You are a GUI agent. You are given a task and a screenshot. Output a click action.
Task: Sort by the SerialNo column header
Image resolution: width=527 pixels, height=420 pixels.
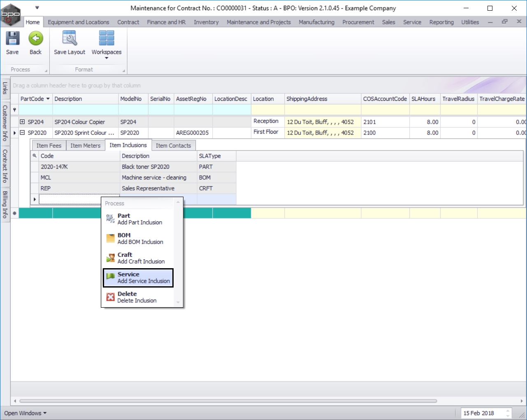point(161,99)
